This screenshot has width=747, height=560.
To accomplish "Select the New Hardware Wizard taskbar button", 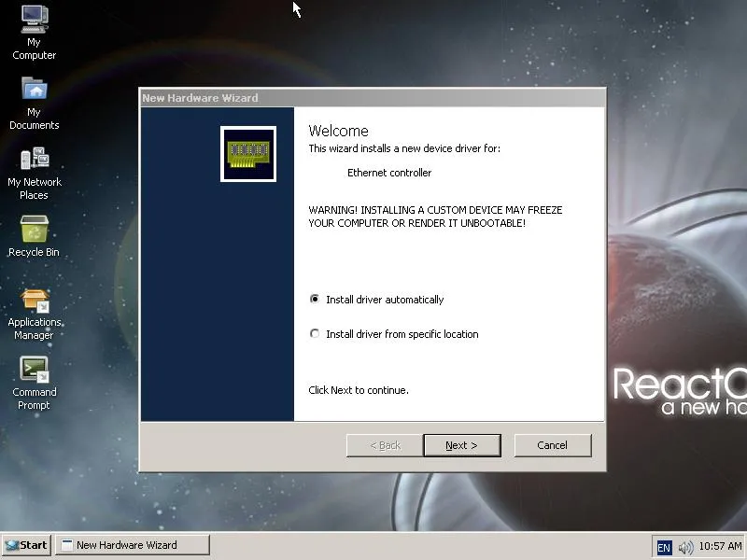I will (131, 544).
